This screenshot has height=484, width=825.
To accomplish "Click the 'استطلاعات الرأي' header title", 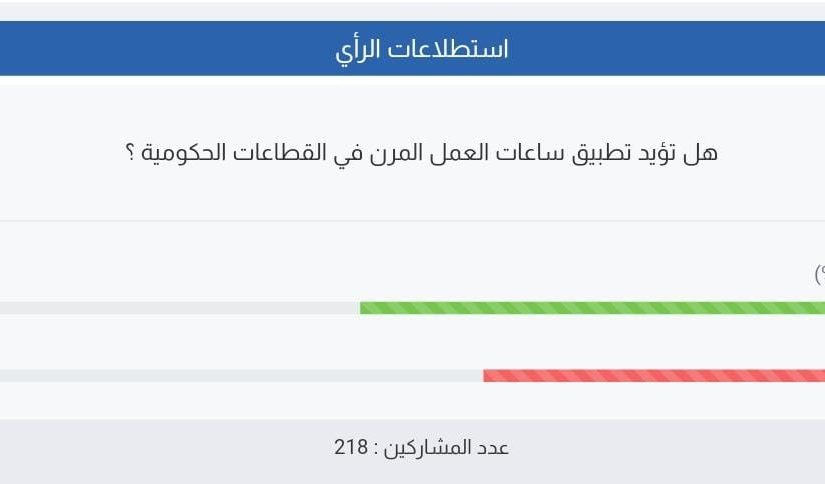I will click(422, 50).
